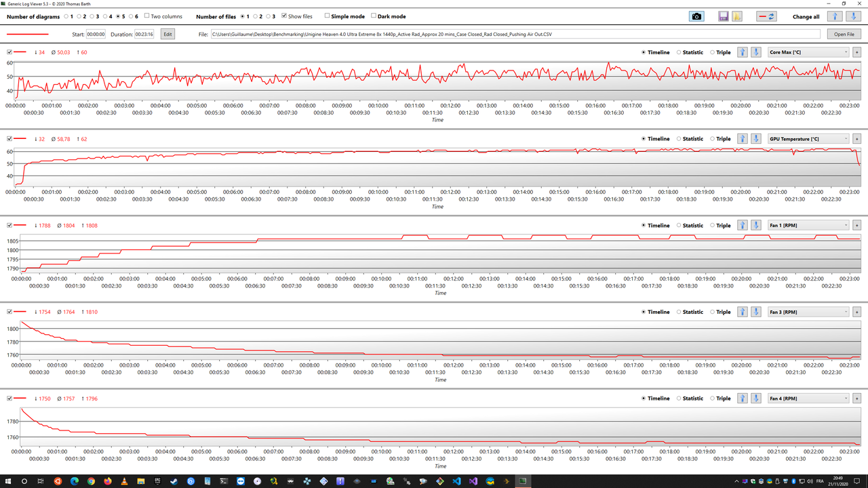Move the Fan 4 diagram down
The image size is (868, 488).
click(x=755, y=398)
